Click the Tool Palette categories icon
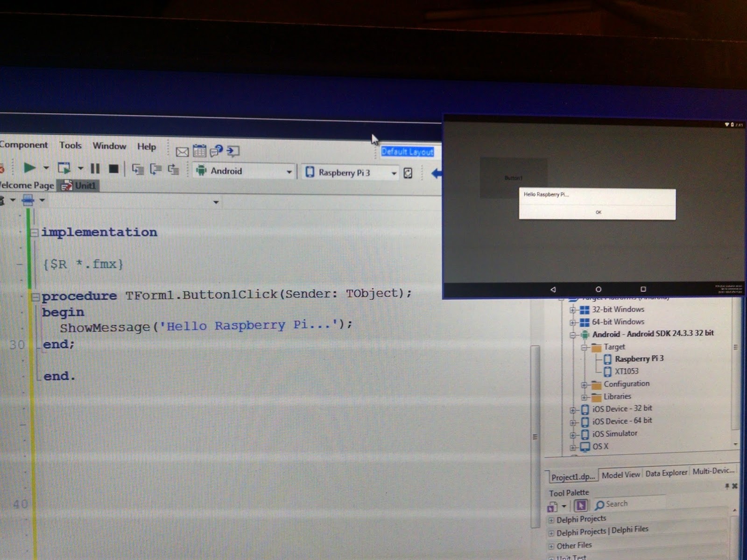 coord(552,506)
